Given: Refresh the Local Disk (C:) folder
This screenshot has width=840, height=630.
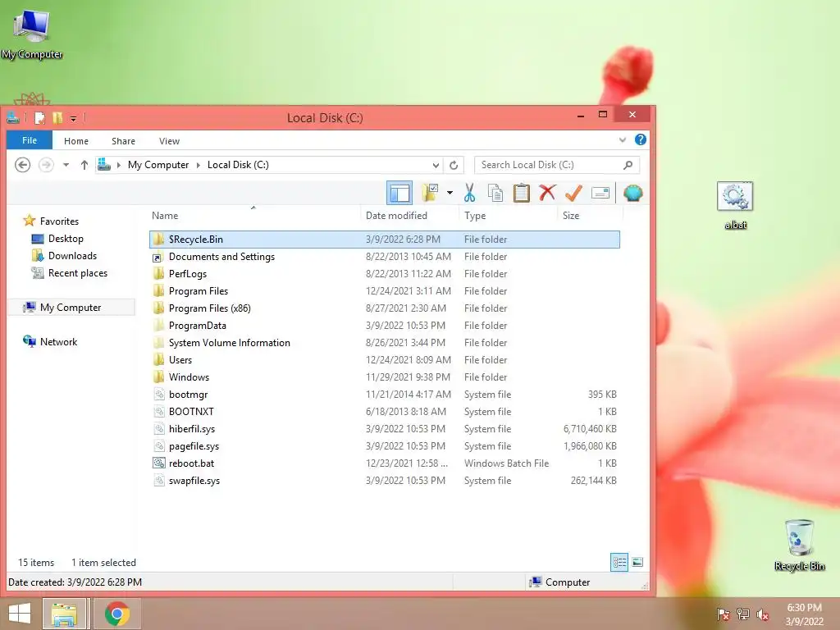Looking at the screenshot, I should 454,165.
